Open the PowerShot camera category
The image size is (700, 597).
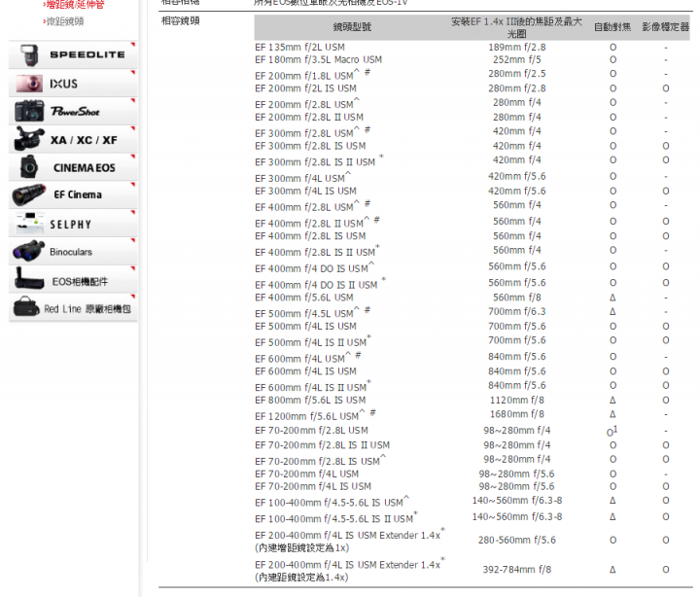pos(73,111)
